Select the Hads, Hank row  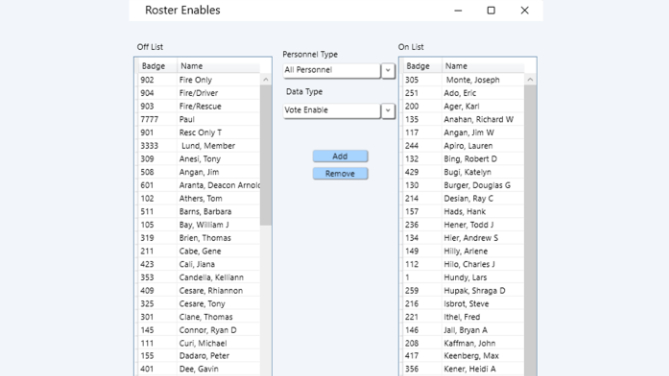[463, 212]
